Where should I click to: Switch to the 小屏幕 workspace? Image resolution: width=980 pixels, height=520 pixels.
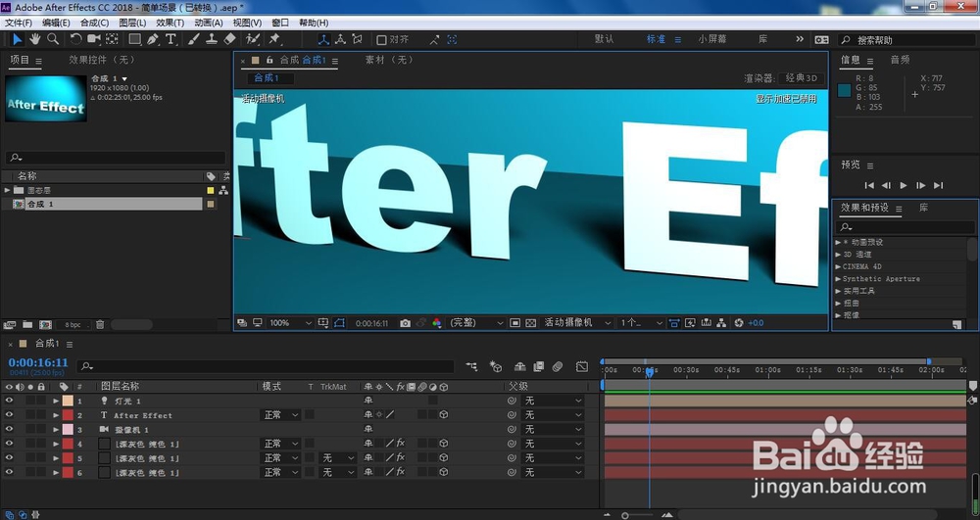(712, 39)
